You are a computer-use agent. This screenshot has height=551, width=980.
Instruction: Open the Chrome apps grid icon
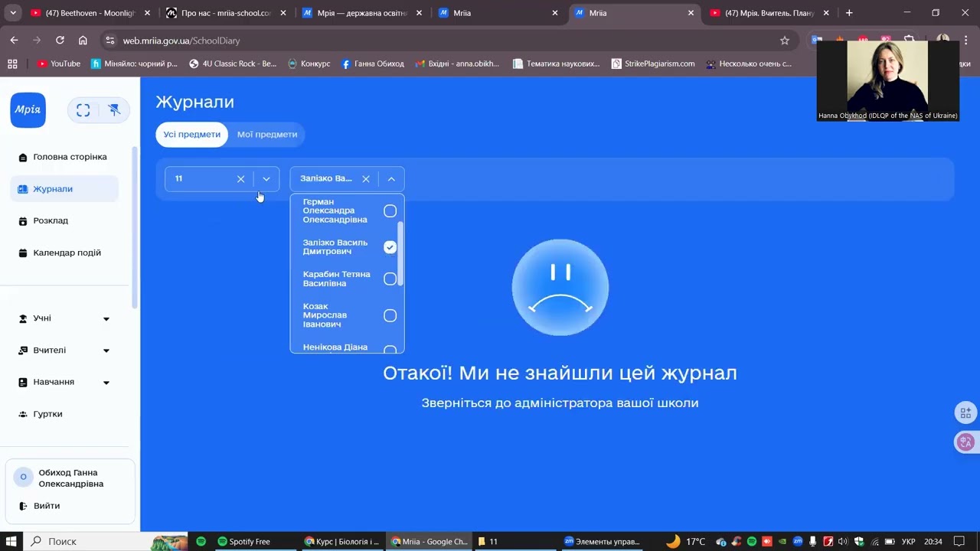(12, 64)
